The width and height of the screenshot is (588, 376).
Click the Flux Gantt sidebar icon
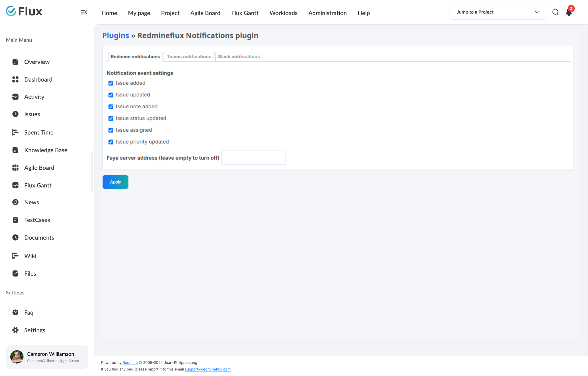(x=15, y=185)
